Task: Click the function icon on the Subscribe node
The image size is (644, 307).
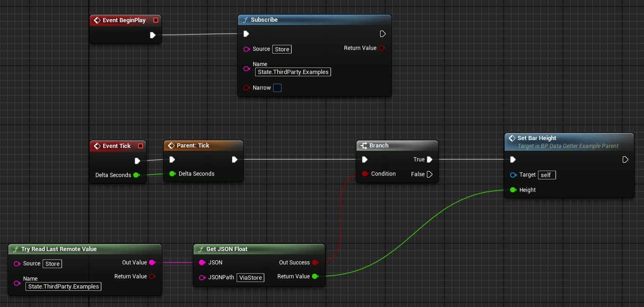Action: click(x=245, y=20)
